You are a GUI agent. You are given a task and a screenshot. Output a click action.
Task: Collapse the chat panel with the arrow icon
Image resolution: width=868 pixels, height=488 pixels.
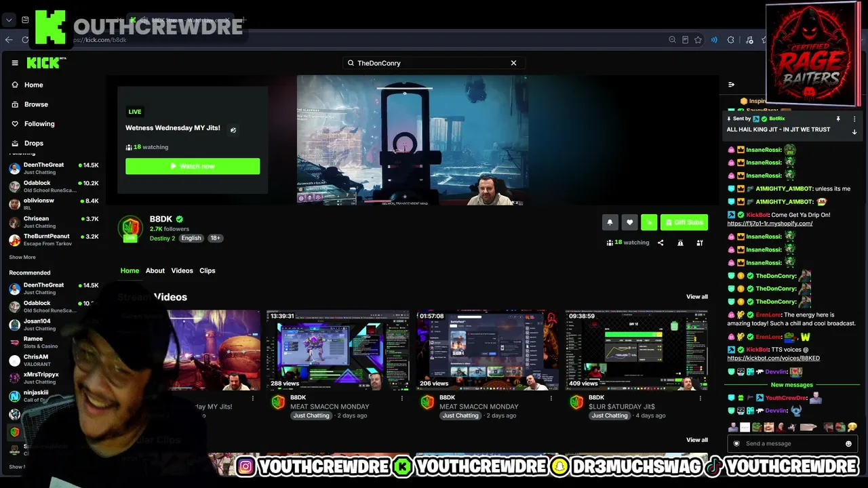click(x=731, y=85)
